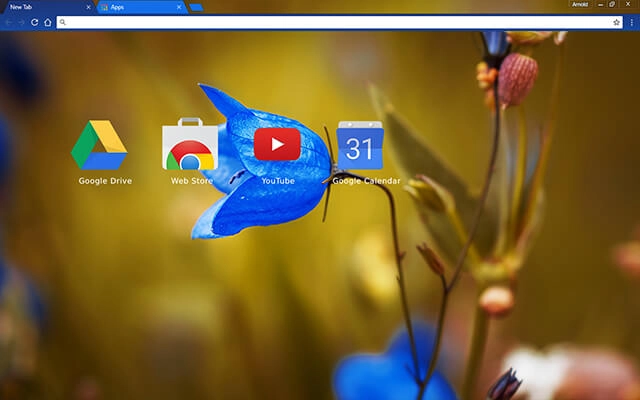This screenshot has height=400, width=640.
Task: Close the Chrome window
Action: tap(628, 4)
